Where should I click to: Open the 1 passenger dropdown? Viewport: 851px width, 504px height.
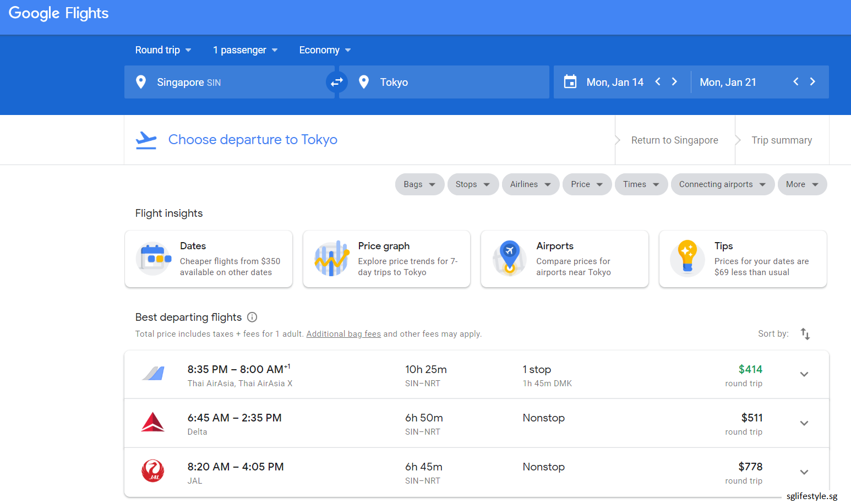click(245, 50)
